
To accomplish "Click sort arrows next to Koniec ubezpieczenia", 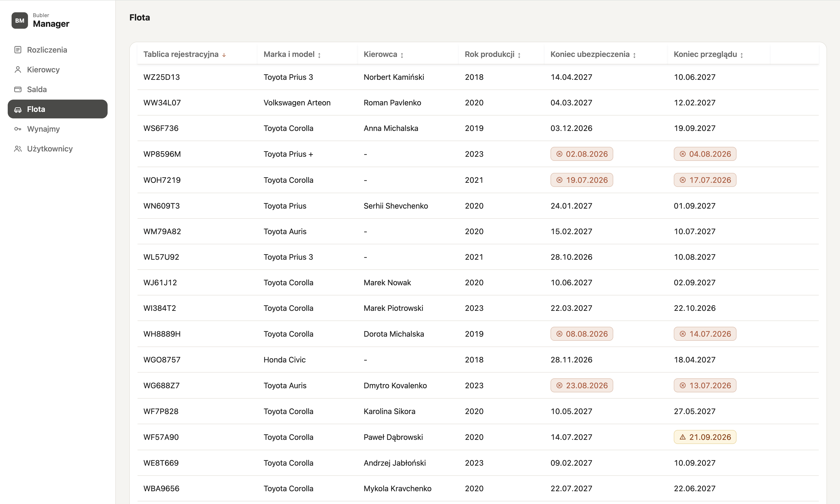I will [x=634, y=55].
